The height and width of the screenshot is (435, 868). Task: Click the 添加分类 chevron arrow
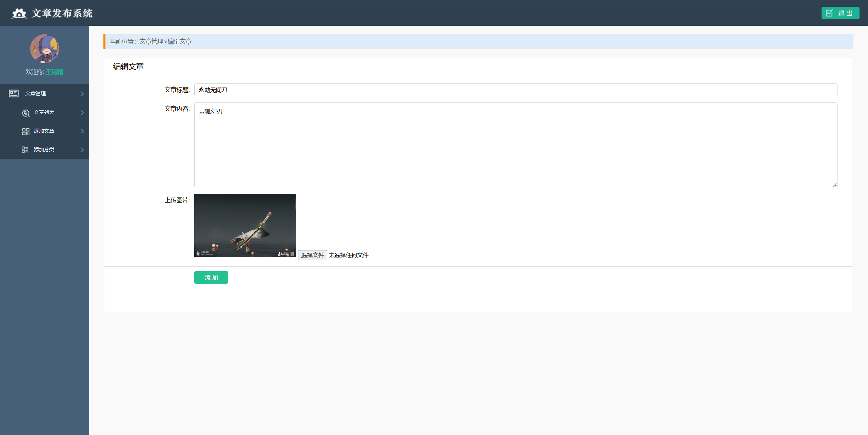point(82,150)
